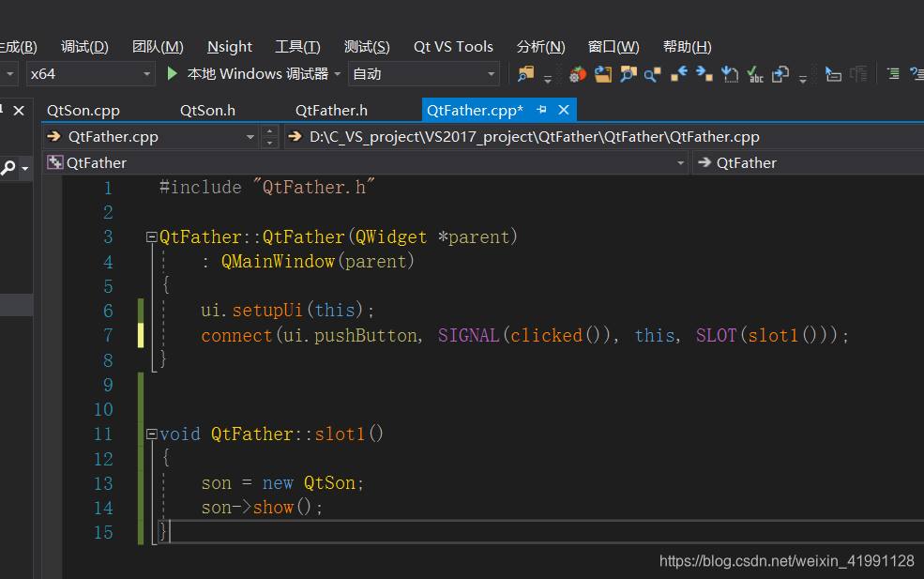The height and width of the screenshot is (579, 924).
Task: Start debugging with green play icon
Action: 172,74
